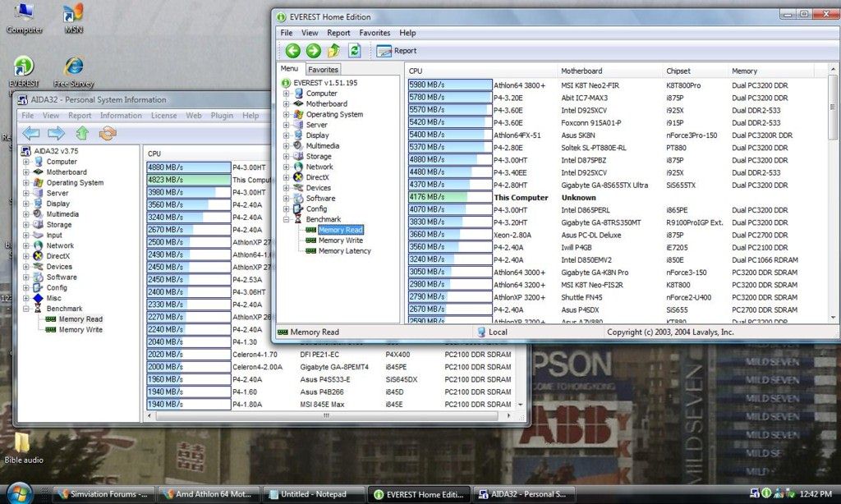
Task: Click the Chipset column header in EVEREST
Action: (678, 71)
